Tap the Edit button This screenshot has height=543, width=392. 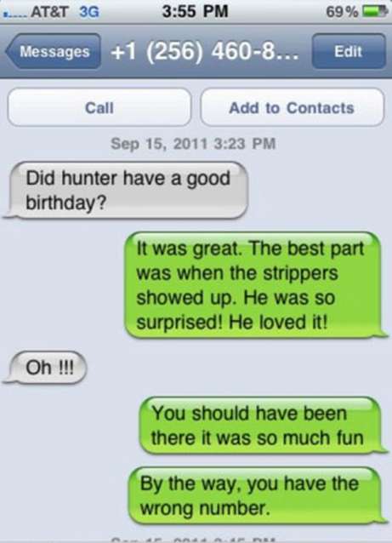(x=349, y=52)
